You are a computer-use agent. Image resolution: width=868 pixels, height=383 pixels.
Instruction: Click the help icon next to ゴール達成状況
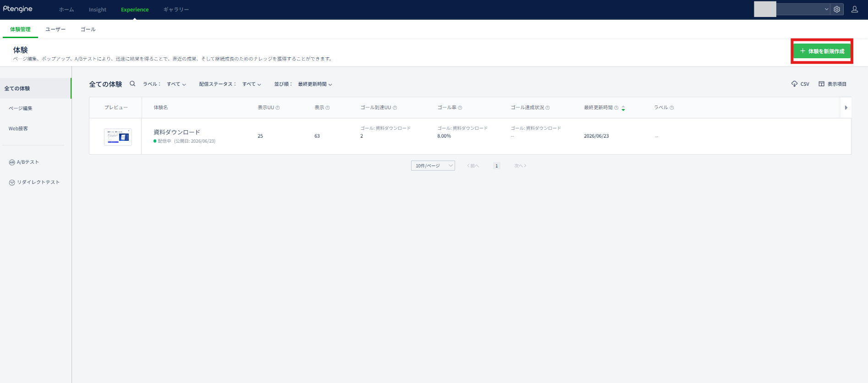[548, 108]
